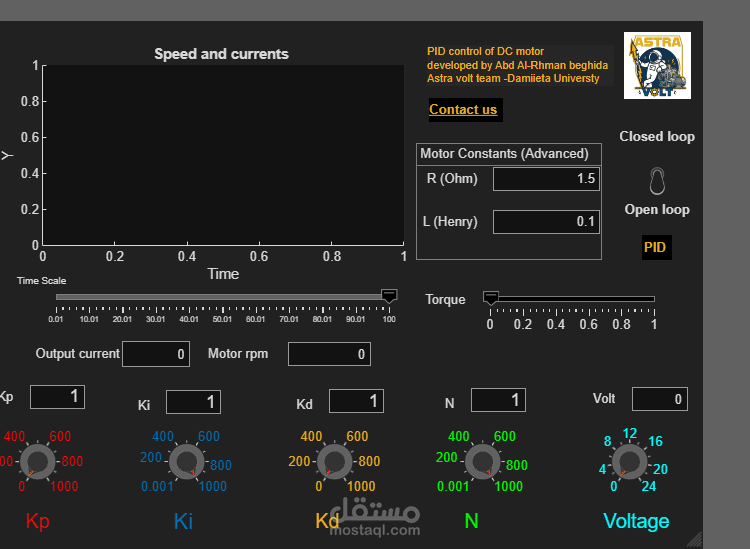This screenshot has width=750, height=549.
Task: Click the Output current field
Action: point(156,354)
